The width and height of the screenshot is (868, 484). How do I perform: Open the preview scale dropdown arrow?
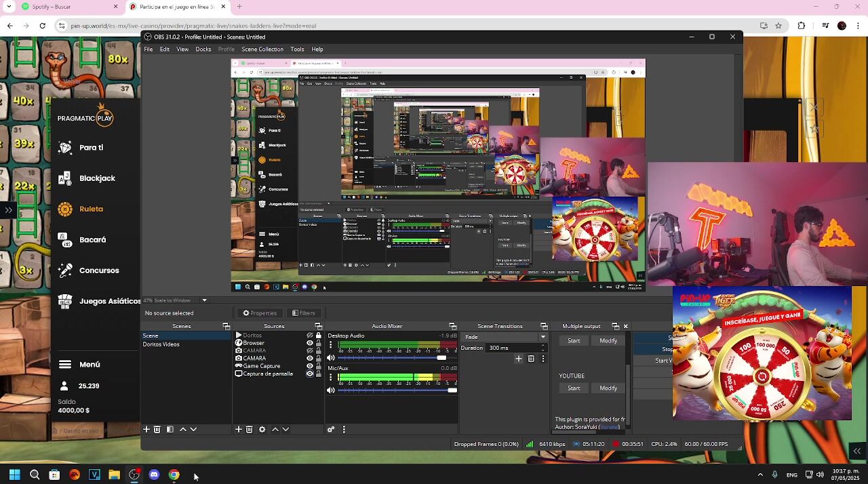tap(204, 300)
